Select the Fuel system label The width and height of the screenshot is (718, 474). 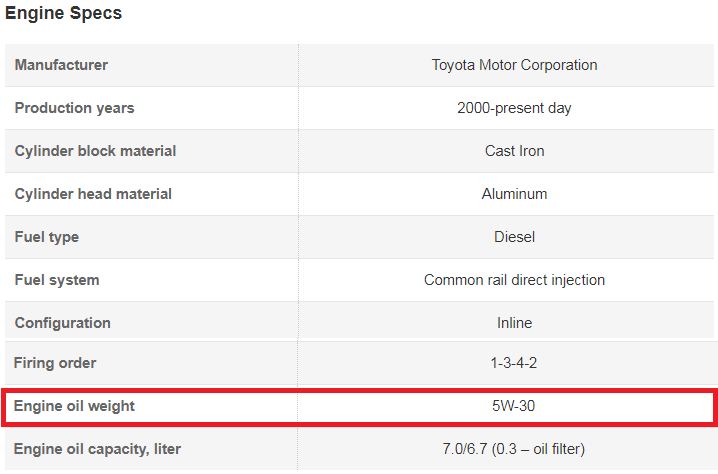pos(57,280)
